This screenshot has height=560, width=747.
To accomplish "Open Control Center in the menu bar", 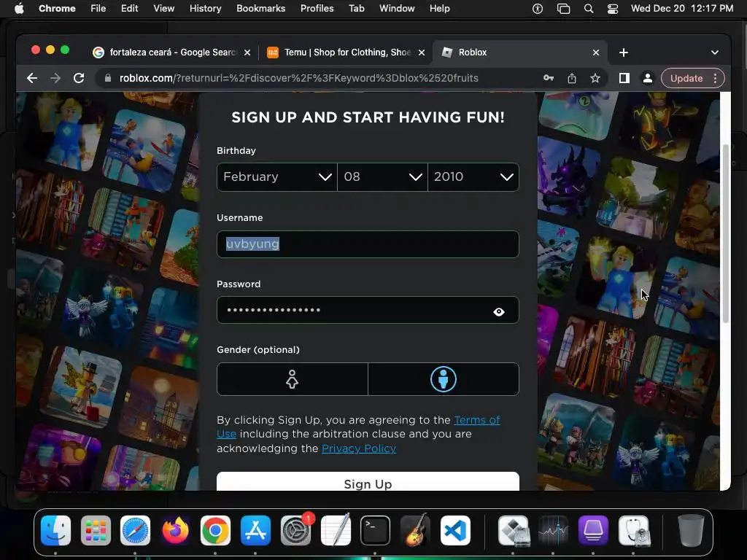I will (613, 9).
